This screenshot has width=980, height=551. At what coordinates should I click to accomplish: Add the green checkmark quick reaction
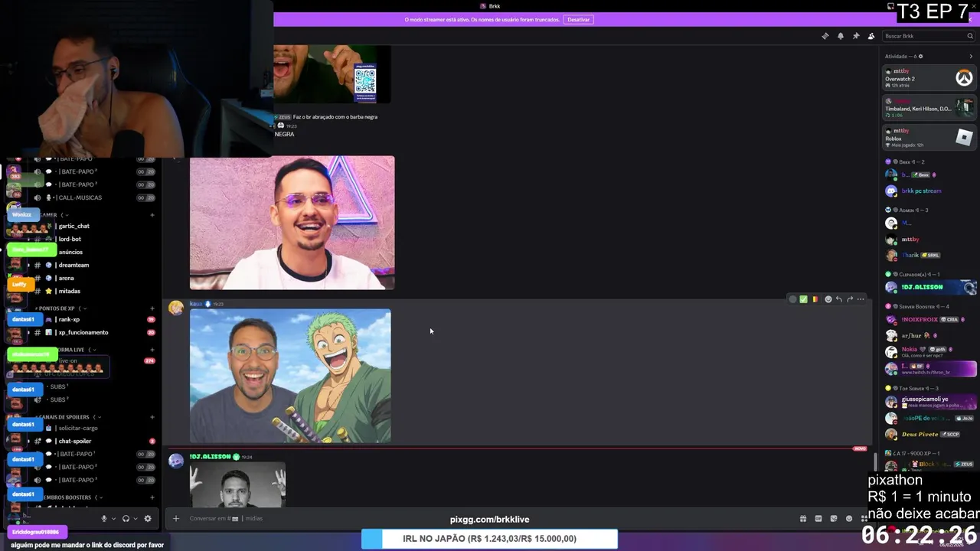click(803, 299)
